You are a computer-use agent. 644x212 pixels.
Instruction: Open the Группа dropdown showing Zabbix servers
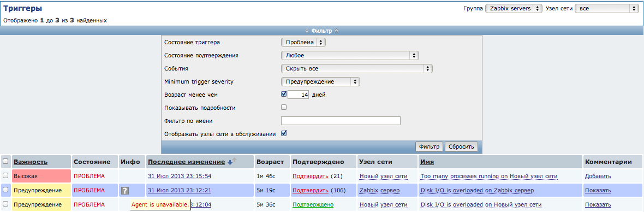tap(514, 9)
